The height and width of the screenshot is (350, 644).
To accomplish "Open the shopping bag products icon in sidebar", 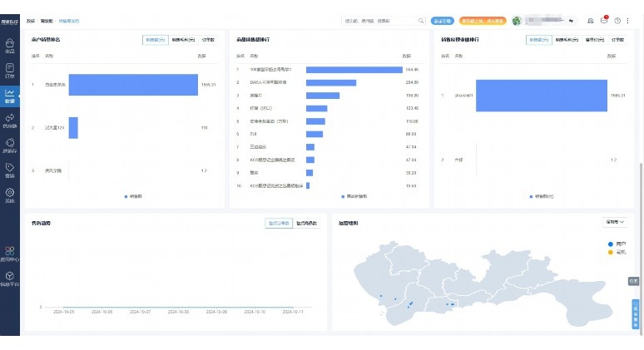I will [10, 45].
